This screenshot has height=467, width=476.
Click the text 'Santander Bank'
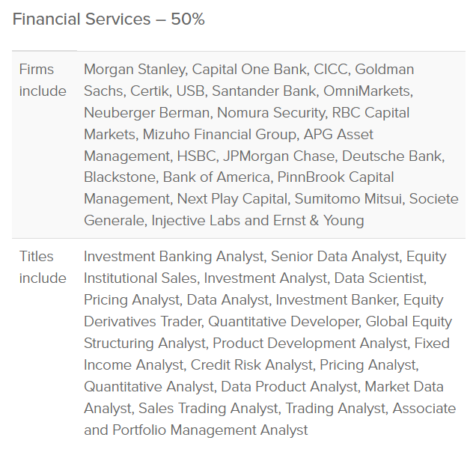(265, 91)
